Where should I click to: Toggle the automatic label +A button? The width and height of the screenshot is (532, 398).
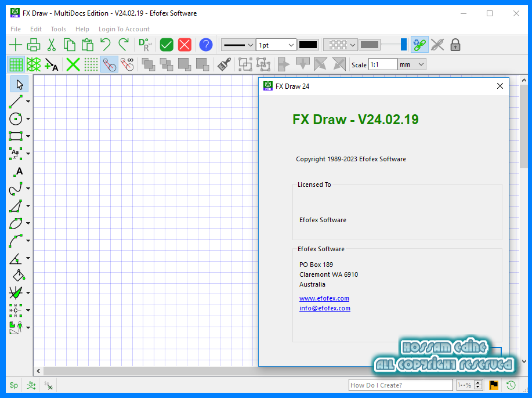tap(52, 64)
